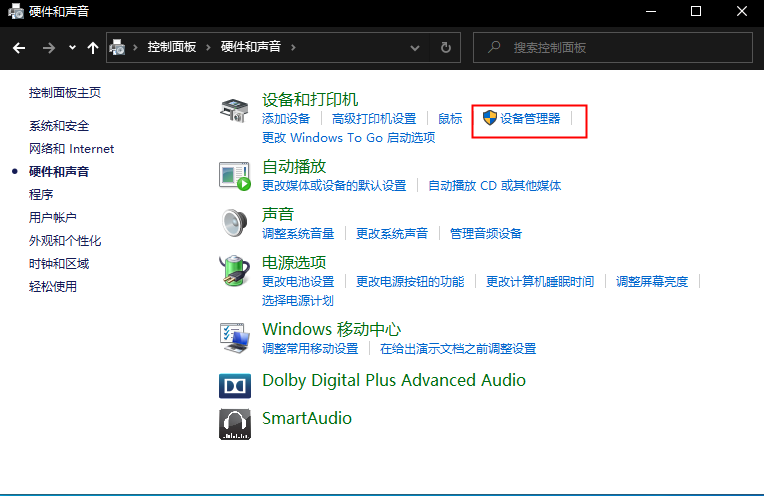Click 选择电源计划 link
This screenshot has height=496, width=764.
click(x=298, y=301)
